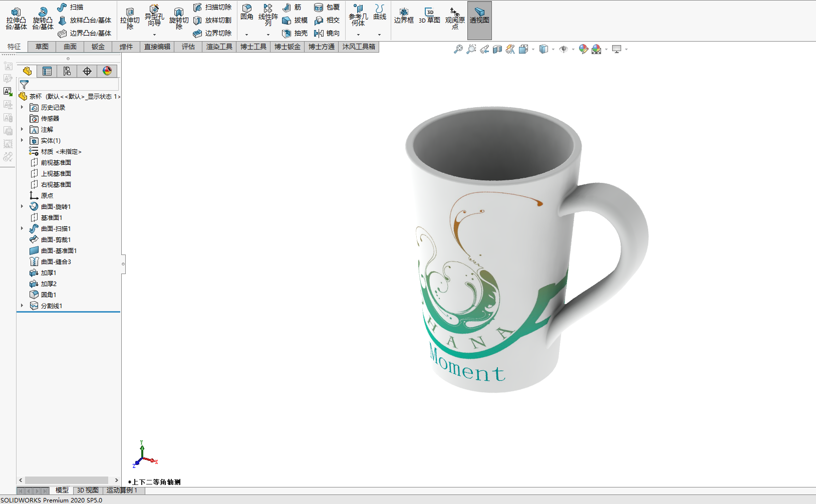The height and width of the screenshot is (504, 816).
Task: Click the Swept Boss tool (扫描)
Action: point(70,7)
